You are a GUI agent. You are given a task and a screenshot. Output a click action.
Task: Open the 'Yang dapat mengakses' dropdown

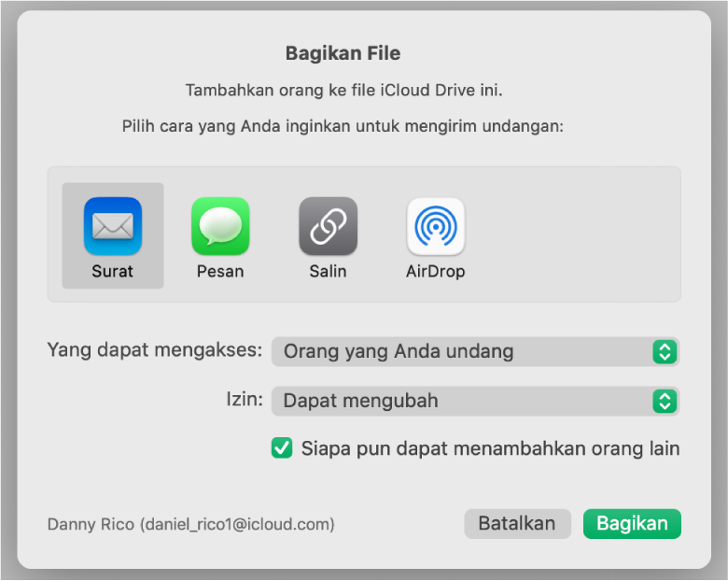[x=475, y=351]
